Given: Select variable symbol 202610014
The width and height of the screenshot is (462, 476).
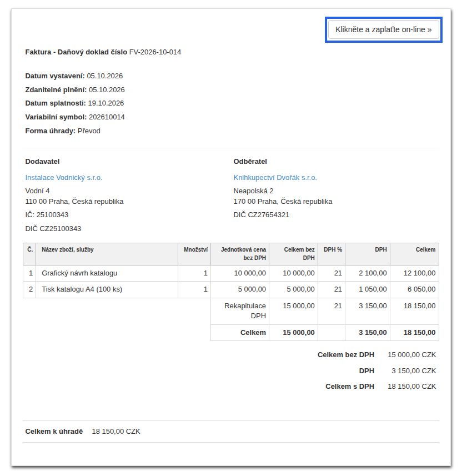Looking at the screenshot, I should pos(107,117).
